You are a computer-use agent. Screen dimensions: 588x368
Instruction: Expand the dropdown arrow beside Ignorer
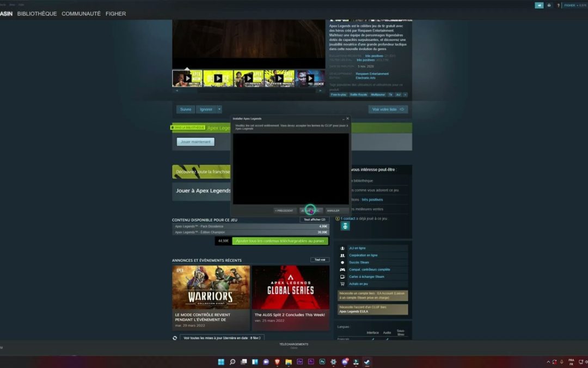pyautogui.click(x=219, y=109)
